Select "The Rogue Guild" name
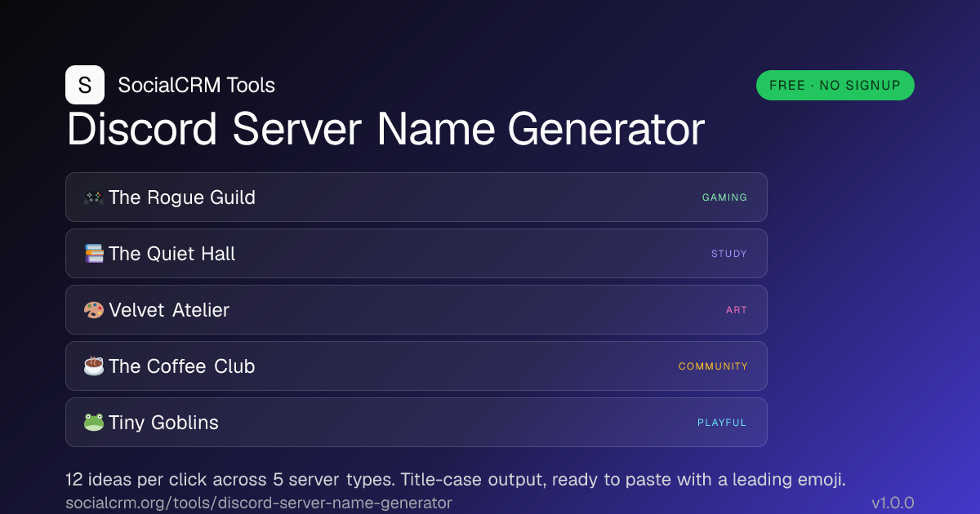 coord(182,197)
